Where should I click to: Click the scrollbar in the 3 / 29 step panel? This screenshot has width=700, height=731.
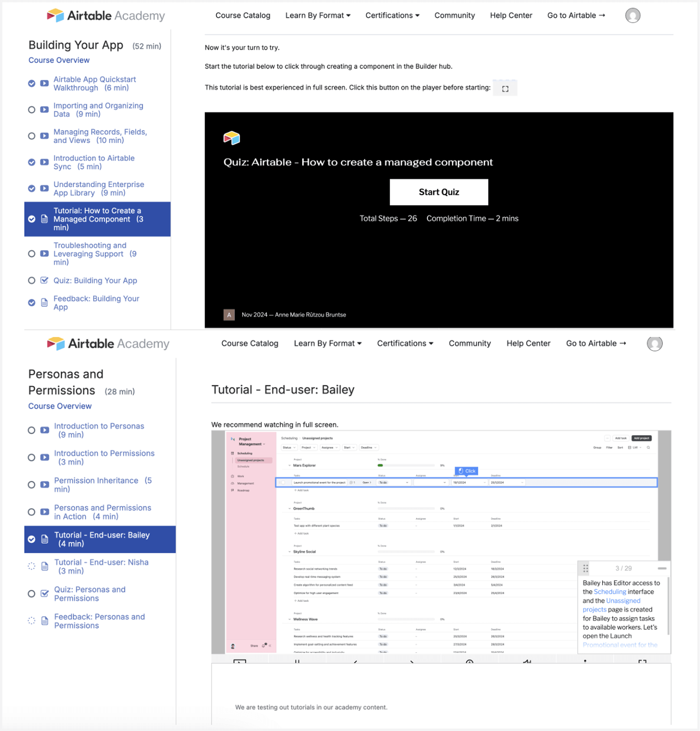pos(668,606)
